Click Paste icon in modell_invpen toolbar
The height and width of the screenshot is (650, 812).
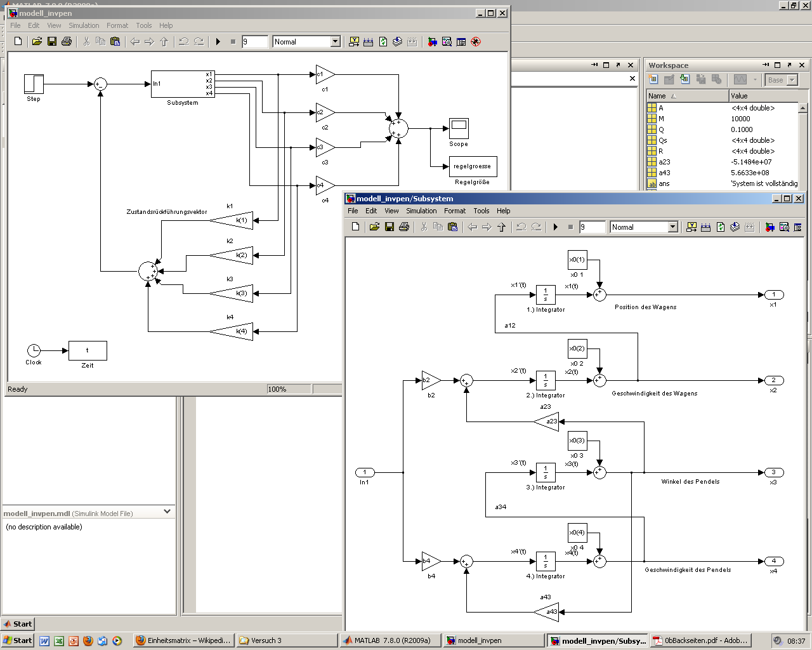click(x=115, y=41)
